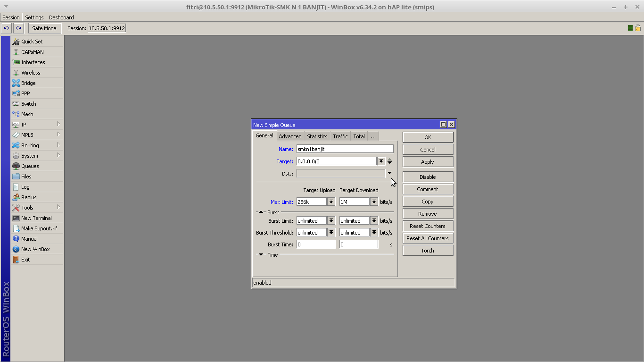The image size is (644, 362).
Task: Switch to the Total tab
Action: [x=359, y=136]
